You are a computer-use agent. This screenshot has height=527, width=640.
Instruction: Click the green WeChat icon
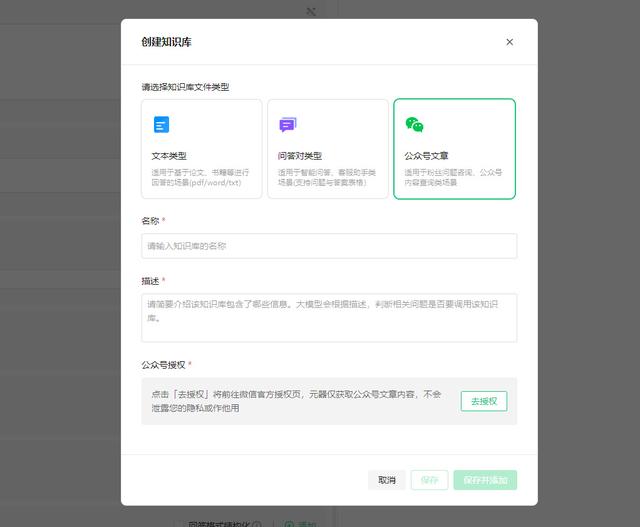tap(414, 125)
